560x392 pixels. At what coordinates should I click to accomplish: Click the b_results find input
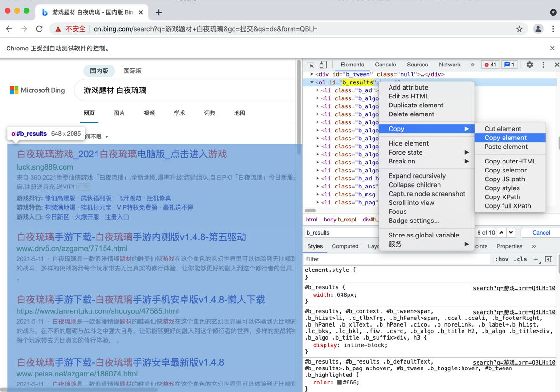[342, 233]
